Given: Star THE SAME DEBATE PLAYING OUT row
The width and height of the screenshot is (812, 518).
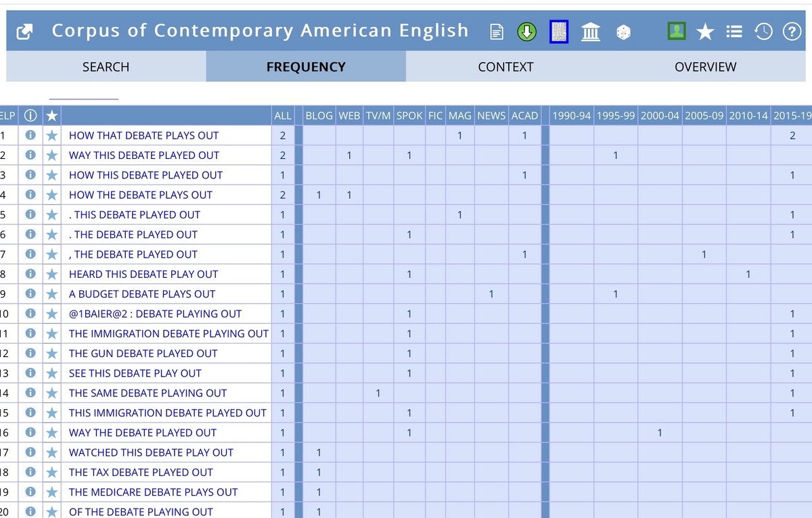Looking at the screenshot, I should tap(51, 393).
